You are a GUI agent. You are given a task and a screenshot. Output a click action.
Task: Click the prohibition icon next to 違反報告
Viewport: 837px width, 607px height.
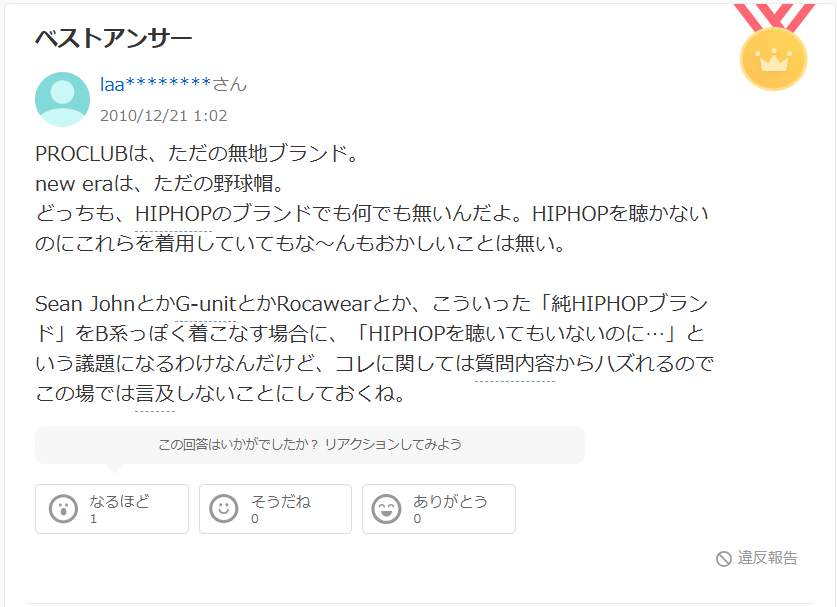(x=723, y=559)
